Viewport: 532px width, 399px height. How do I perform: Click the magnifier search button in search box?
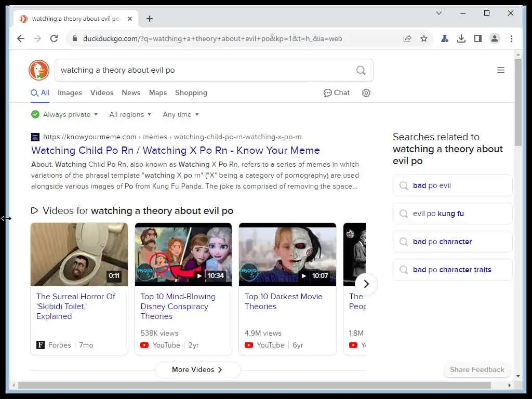(x=361, y=70)
